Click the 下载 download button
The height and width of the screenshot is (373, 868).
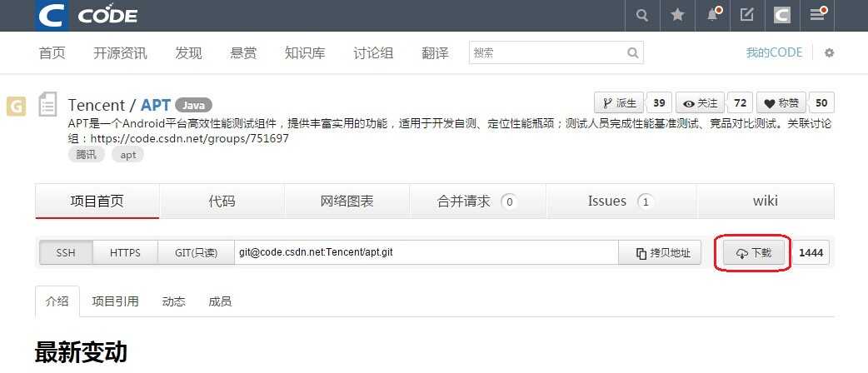753,253
